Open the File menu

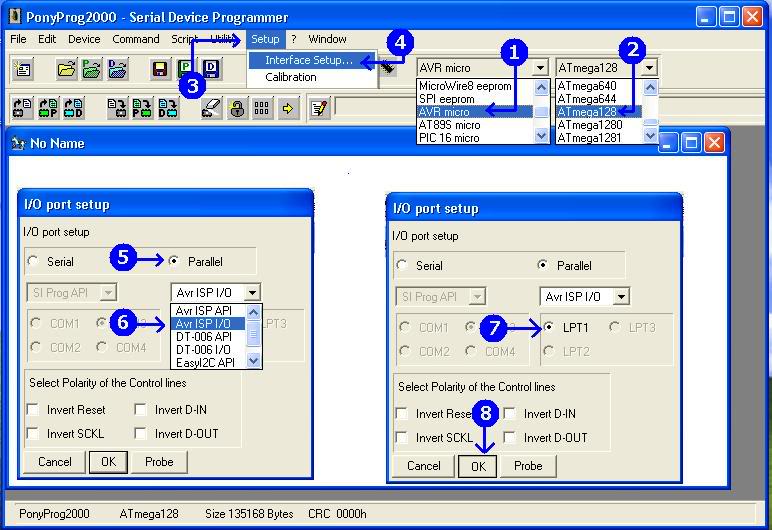pos(18,39)
